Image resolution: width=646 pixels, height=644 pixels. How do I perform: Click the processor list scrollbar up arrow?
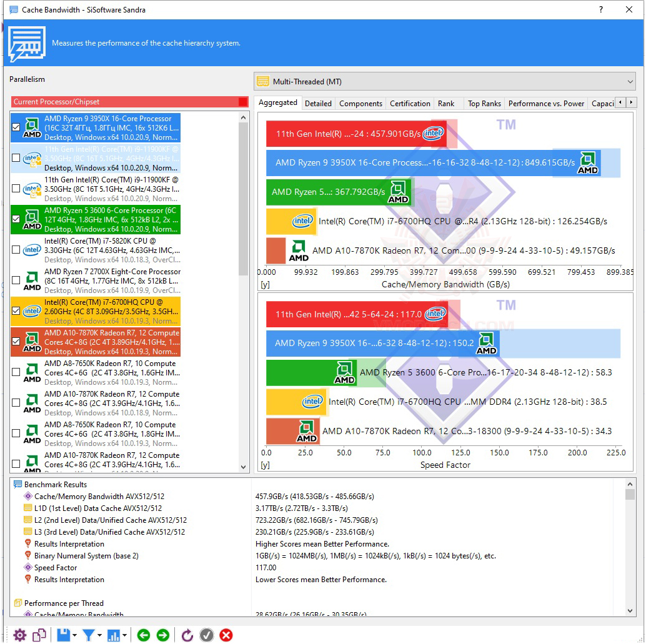[x=243, y=118]
